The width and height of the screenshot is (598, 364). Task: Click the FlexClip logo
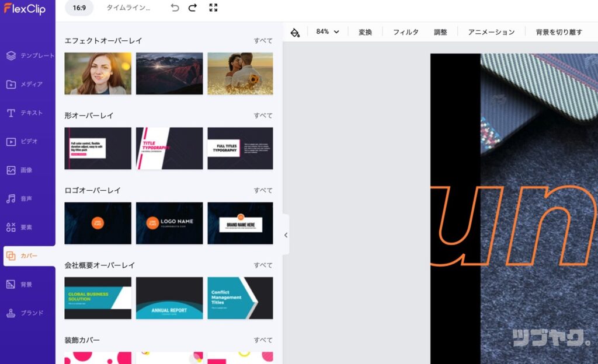pyautogui.click(x=25, y=8)
